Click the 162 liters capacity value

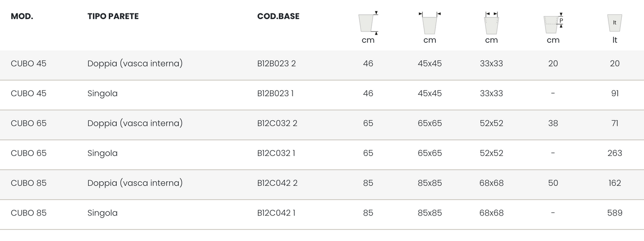point(615,183)
